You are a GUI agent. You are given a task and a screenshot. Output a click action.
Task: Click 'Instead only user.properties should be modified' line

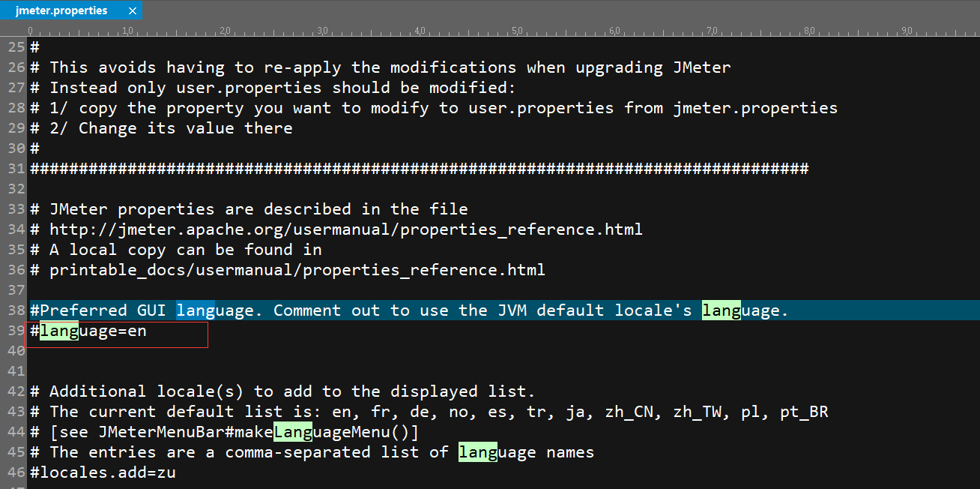point(273,88)
